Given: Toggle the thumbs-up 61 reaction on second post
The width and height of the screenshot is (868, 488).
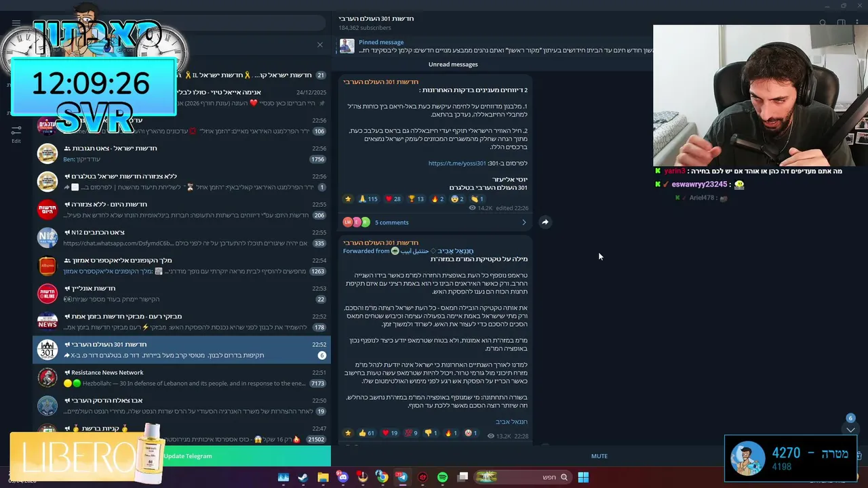Looking at the screenshot, I should point(366,432).
